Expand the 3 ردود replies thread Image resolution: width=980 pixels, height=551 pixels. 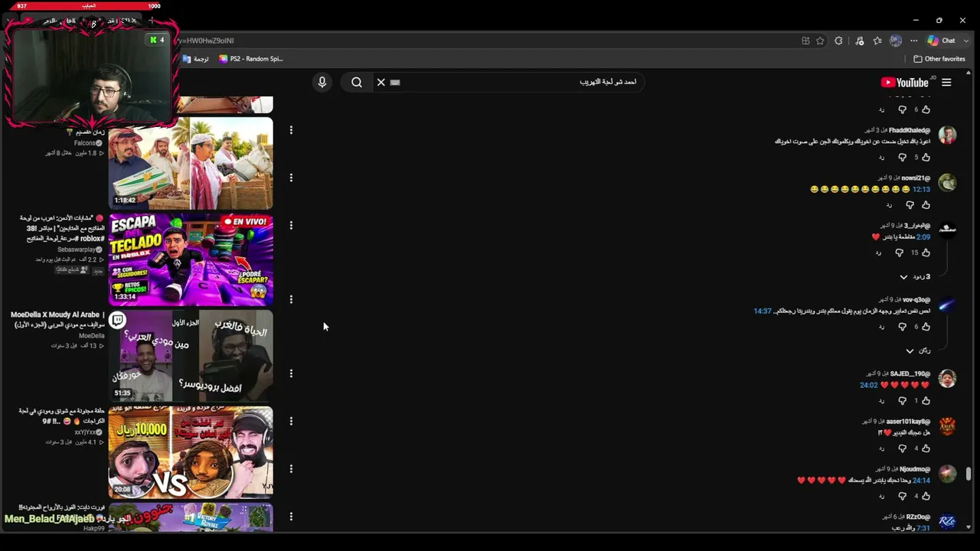[x=915, y=276]
